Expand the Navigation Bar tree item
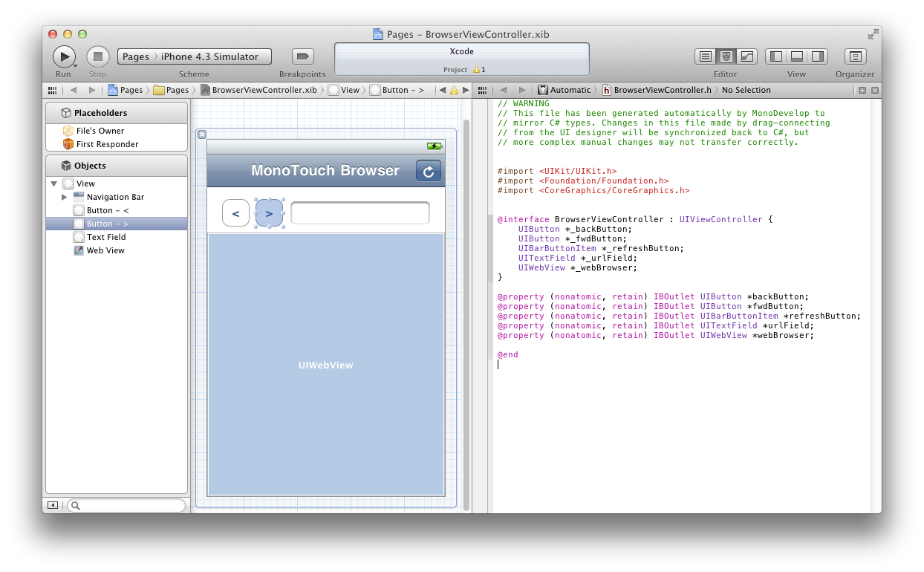Viewport: 924px width, 572px height. [64, 197]
